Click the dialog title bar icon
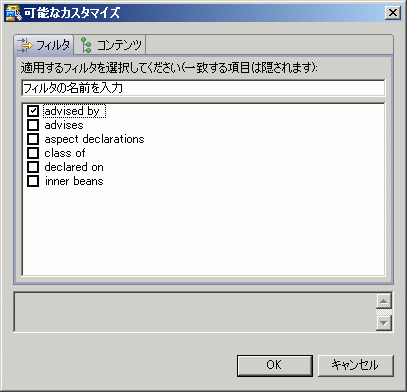 point(13,13)
